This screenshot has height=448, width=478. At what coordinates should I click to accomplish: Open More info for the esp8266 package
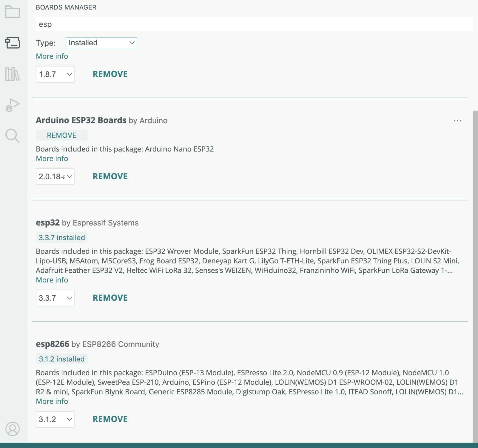52,401
